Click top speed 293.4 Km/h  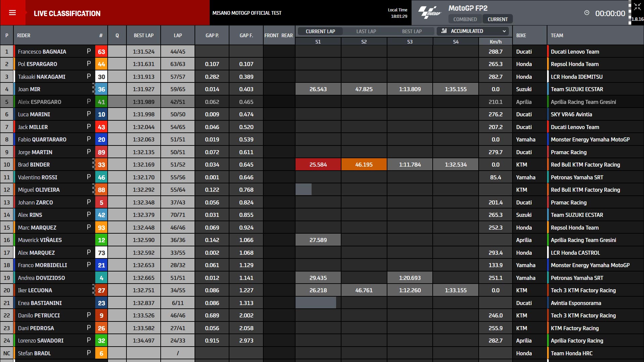(x=495, y=253)
